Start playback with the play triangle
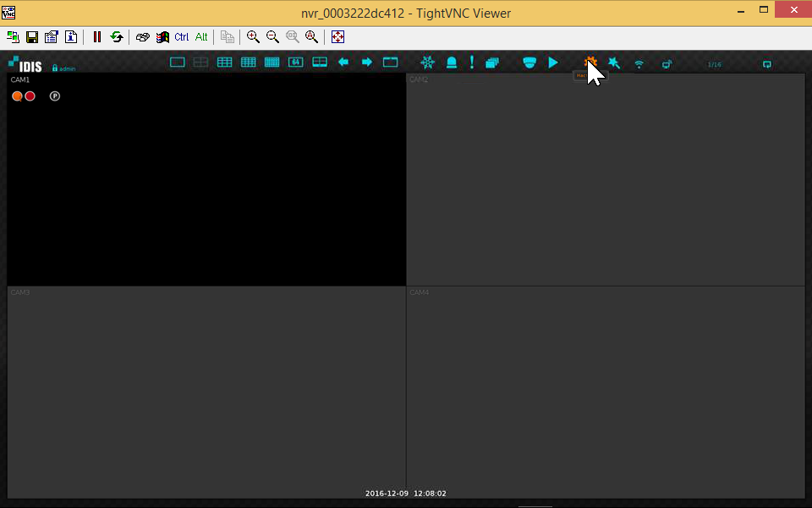This screenshot has width=812, height=508. pyautogui.click(x=553, y=63)
